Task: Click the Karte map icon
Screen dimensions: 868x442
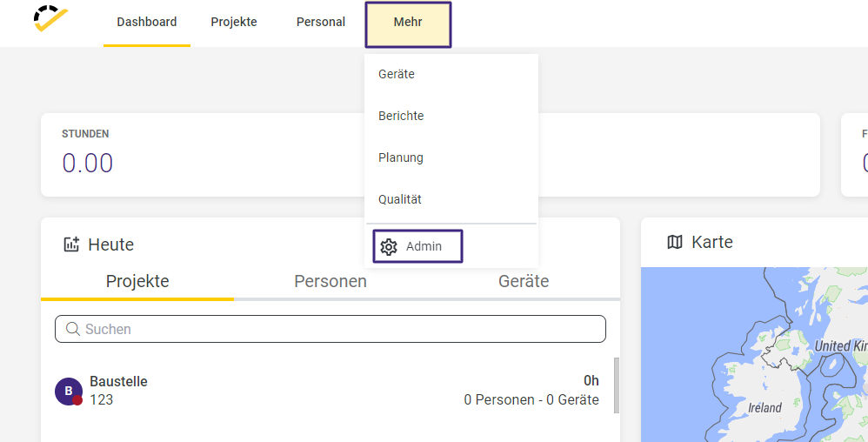Action: [x=675, y=242]
